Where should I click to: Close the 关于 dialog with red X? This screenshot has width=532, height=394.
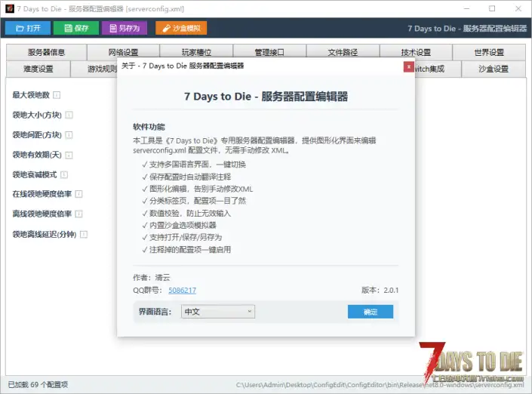point(408,67)
